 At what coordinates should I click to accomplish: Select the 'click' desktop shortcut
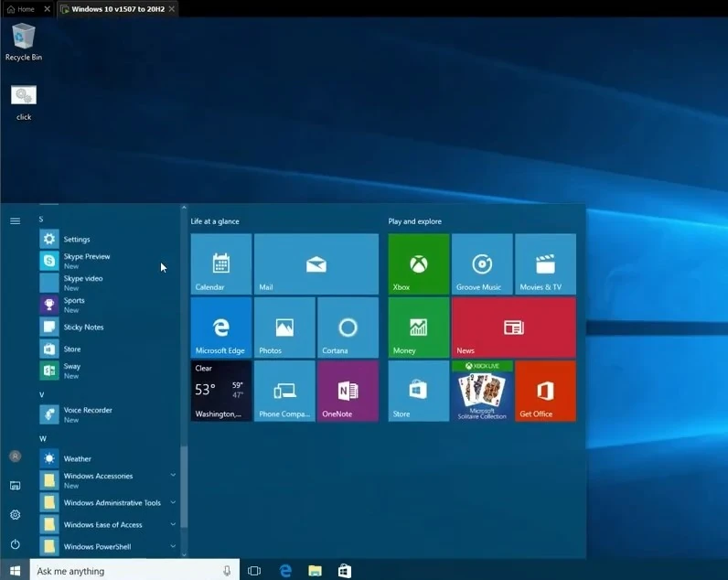(x=24, y=102)
